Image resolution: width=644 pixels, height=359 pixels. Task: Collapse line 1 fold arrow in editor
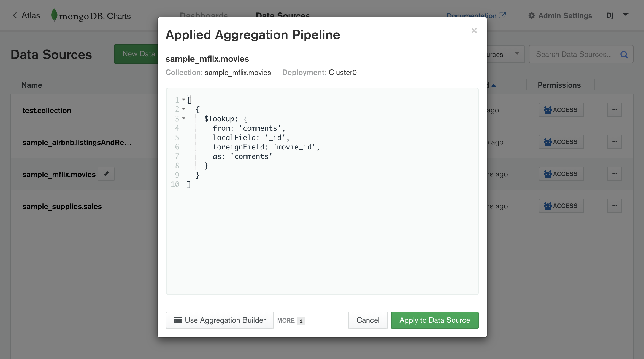[x=184, y=100]
